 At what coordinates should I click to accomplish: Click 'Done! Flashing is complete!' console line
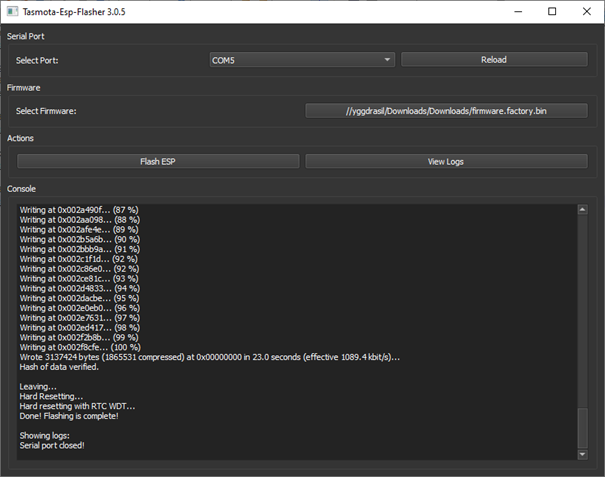tap(69, 416)
